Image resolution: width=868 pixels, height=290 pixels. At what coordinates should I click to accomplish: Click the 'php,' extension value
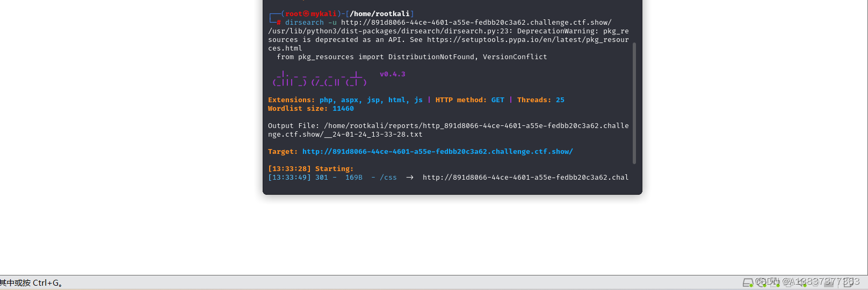[x=328, y=100]
